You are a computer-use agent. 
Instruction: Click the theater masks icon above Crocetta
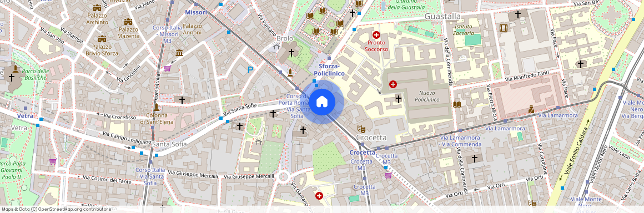coord(361,129)
